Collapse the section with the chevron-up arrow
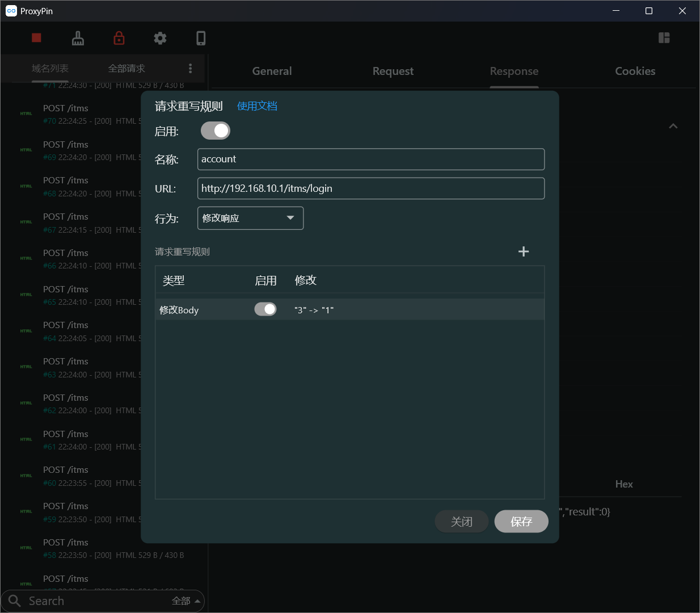The image size is (700, 613). click(673, 126)
